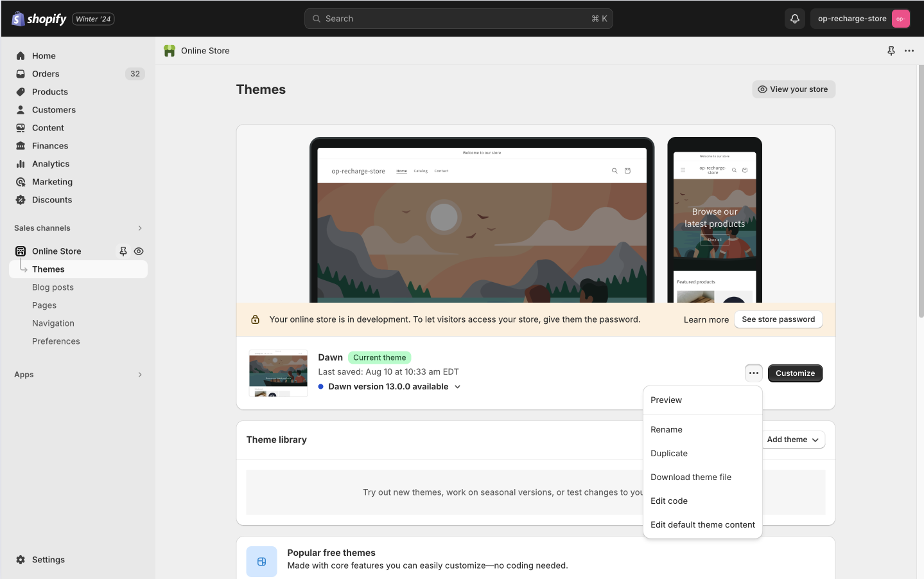Click the Products tag icon
Screen dimensions: 924x579
(x=21, y=92)
